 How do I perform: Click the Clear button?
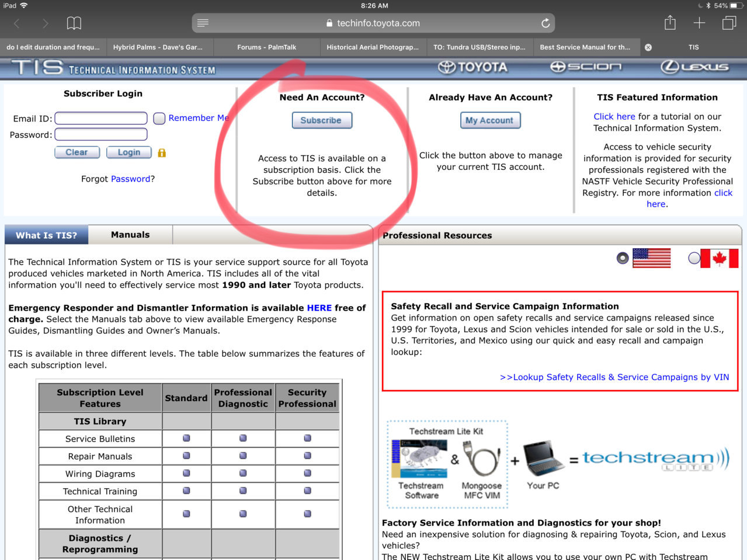pyautogui.click(x=77, y=152)
